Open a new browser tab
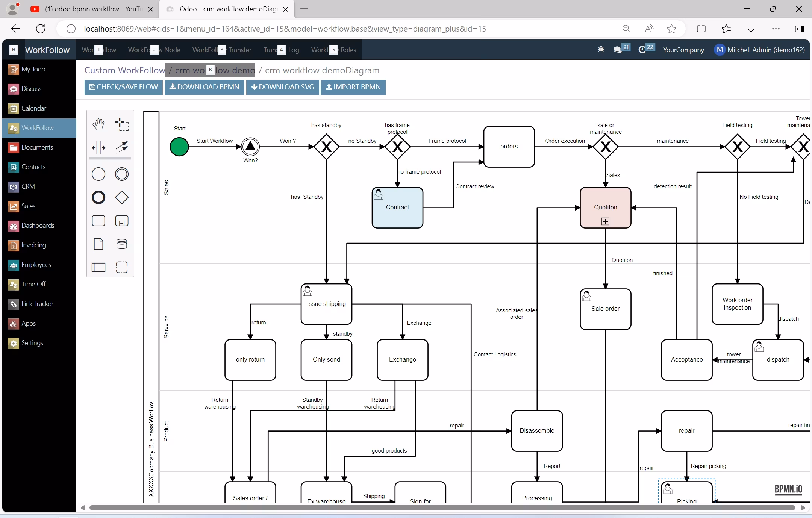This screenshot has height=518, width=812. pos(304,9)
